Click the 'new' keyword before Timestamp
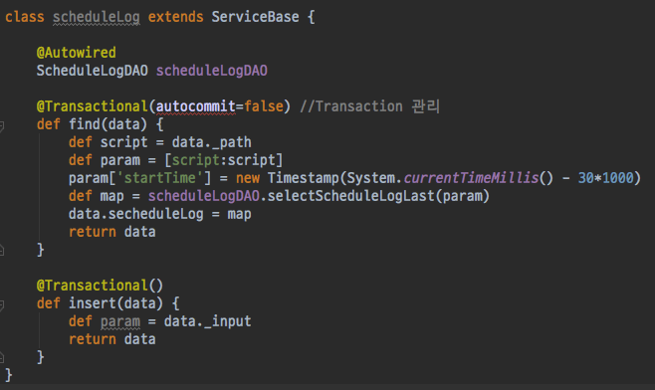This screenshot has height=390, width=655. click(x=248, y=178)
